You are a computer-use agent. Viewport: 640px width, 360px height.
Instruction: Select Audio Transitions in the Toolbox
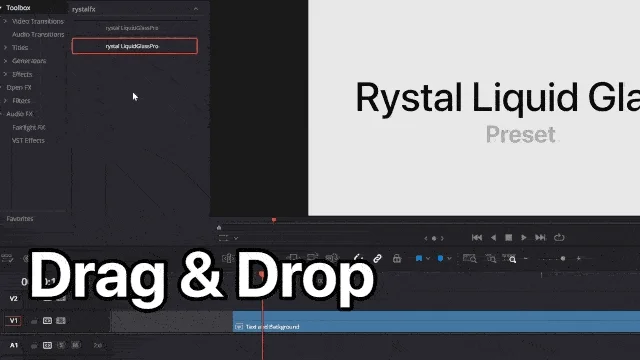coord(38,34)
